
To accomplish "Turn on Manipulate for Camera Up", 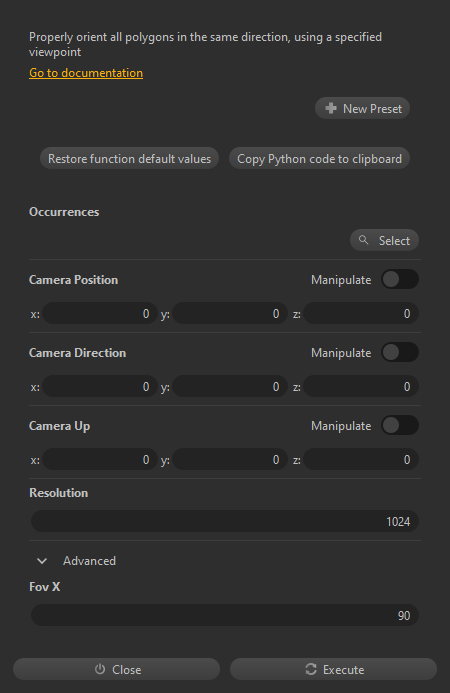I will pyautogui.click(x=400, y=425).
